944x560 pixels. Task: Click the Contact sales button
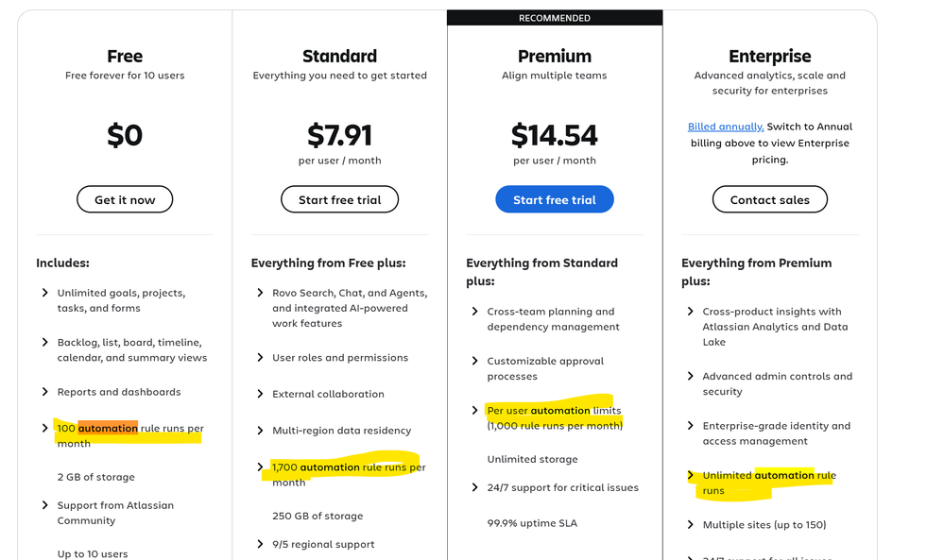click(769, 199)
